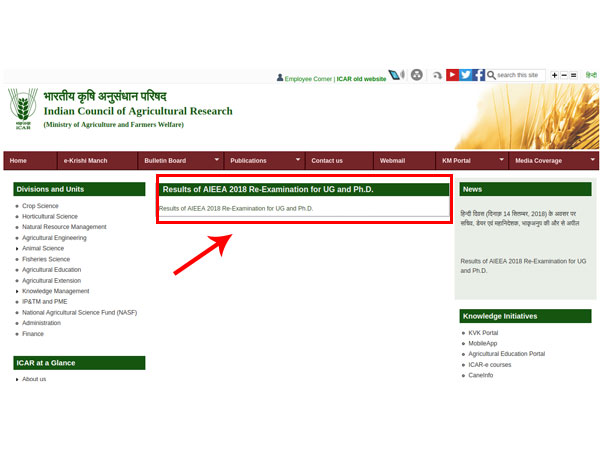Image resolution: width=600 pixels, height=450 pixels.
Task: Open the Twitter icon link
Action: point(465,75)
